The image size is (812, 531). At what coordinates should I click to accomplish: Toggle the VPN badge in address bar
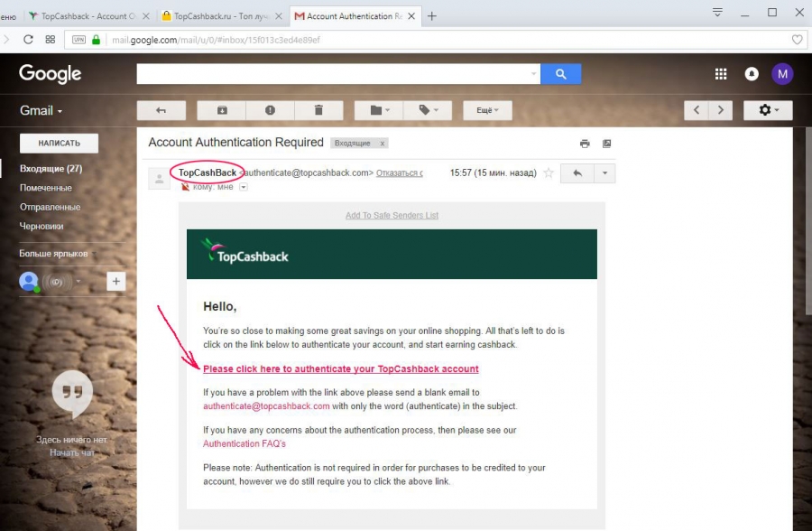click(x=78, y=40)
